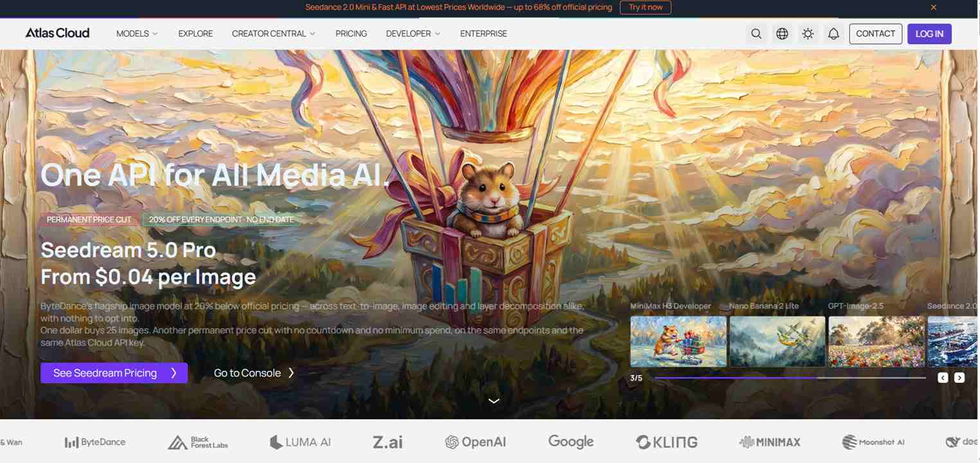Expand the CREATOR CENTRAL dropdown
The width and height of the screenshot is (980, 463).
[x=273, y=33]
